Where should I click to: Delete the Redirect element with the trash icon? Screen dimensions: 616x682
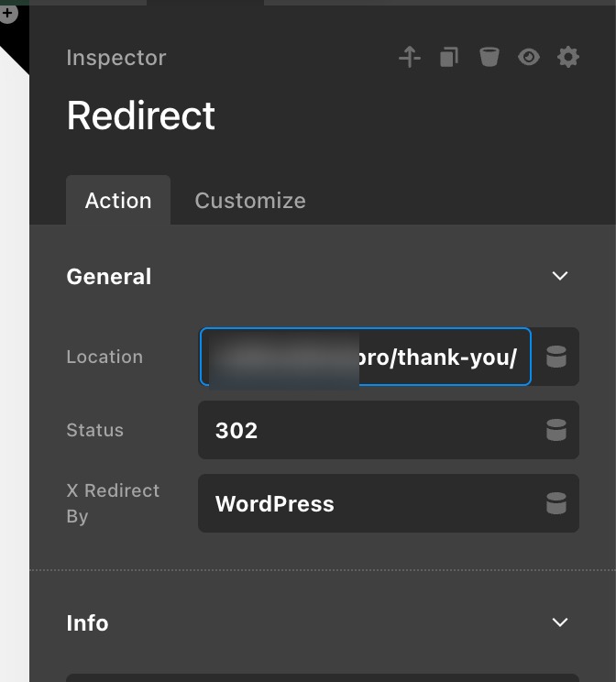click(489, 58)
